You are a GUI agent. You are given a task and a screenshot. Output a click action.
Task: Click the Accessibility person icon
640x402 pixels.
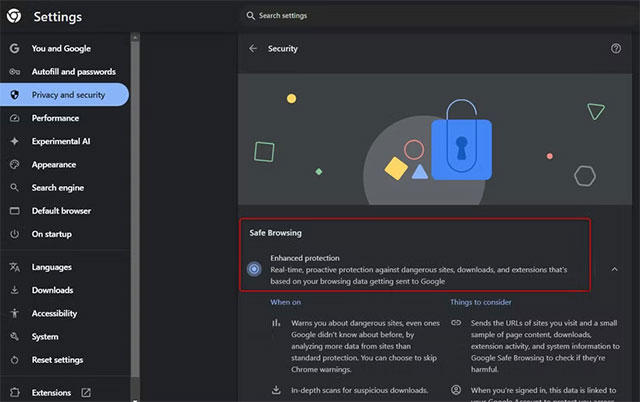[x=14, y=313]
